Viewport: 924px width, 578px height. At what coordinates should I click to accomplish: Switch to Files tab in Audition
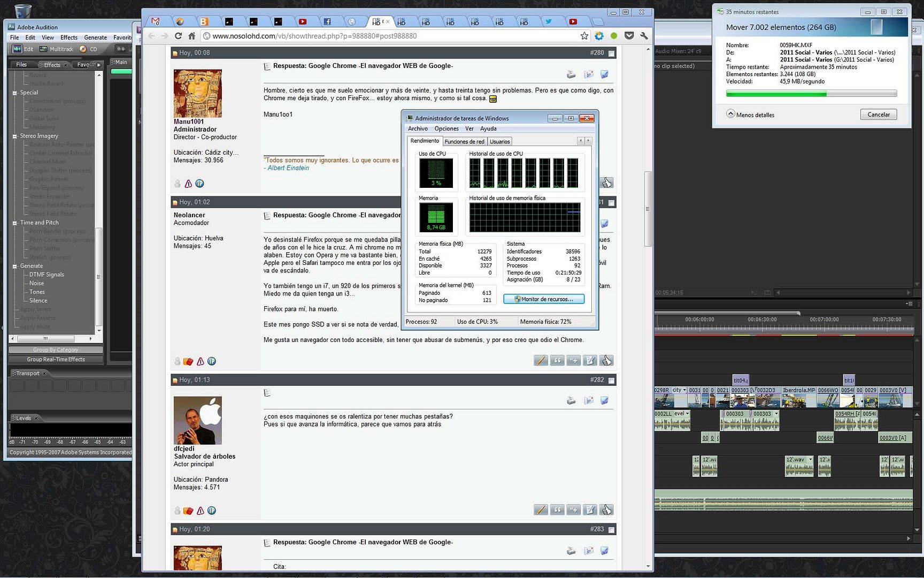click(21, 65)
